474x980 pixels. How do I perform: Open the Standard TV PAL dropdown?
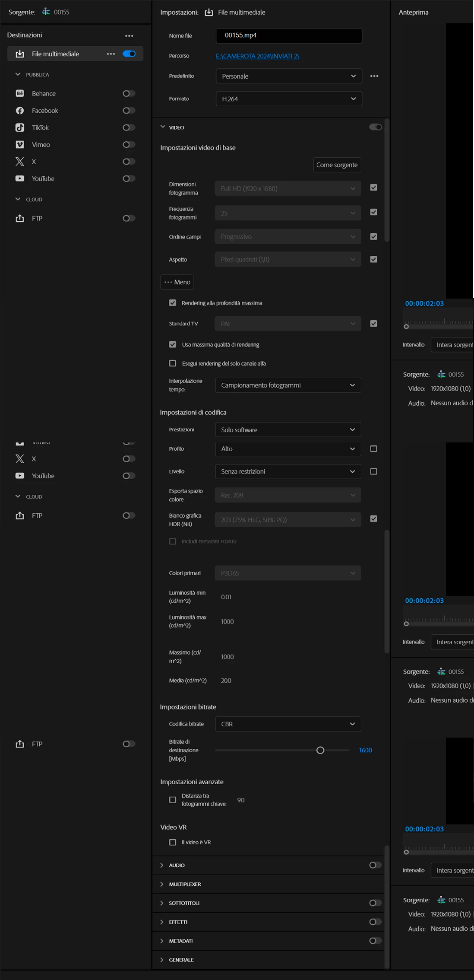[x=288, y=324]
